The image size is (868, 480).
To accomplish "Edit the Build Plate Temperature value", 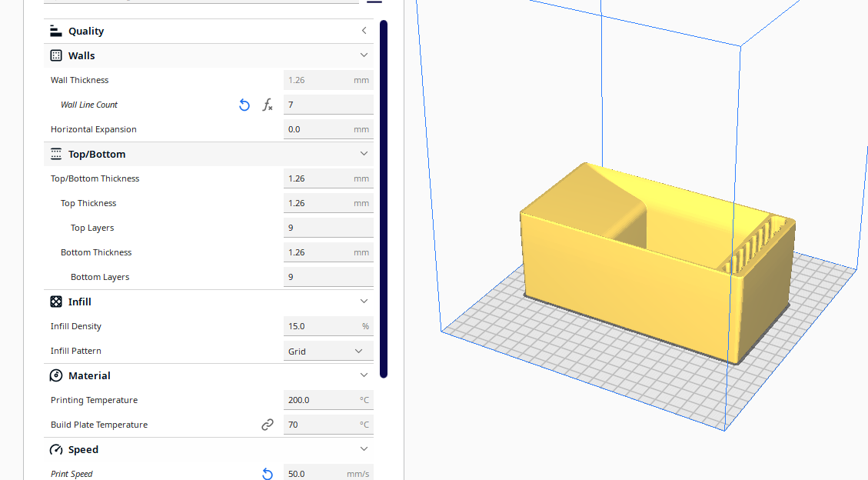I will pos(328,425).
